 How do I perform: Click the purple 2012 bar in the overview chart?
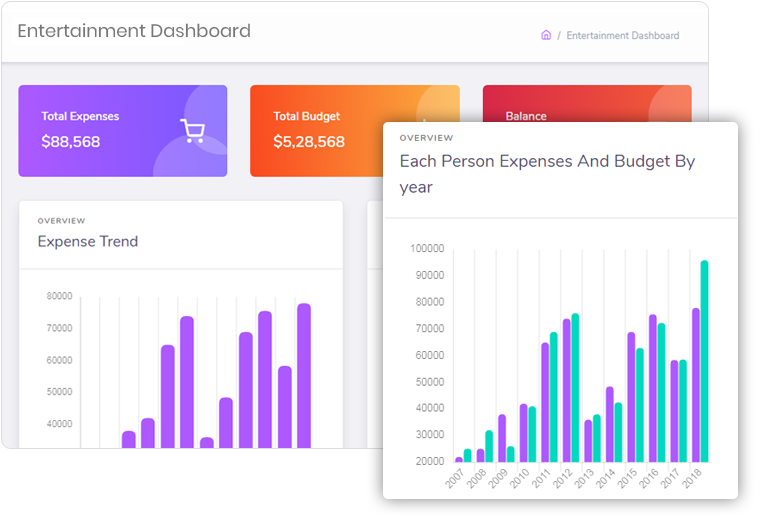tap(567, 390)
